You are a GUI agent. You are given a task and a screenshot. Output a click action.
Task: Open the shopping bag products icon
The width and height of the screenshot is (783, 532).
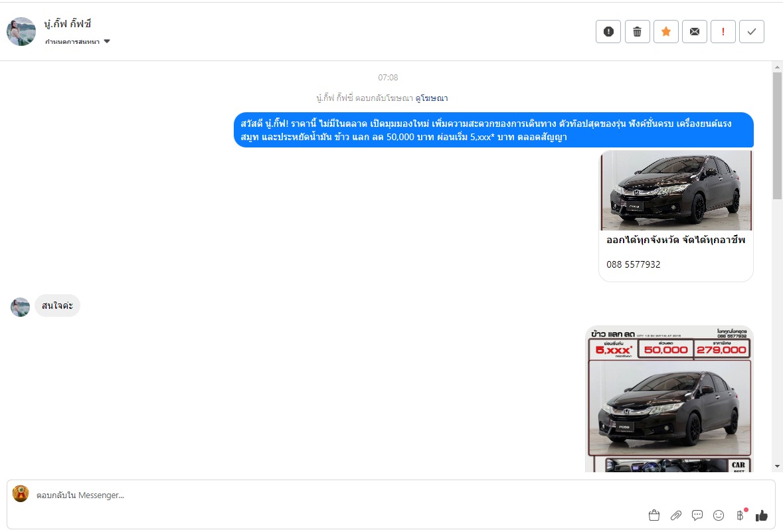point(654,515)
